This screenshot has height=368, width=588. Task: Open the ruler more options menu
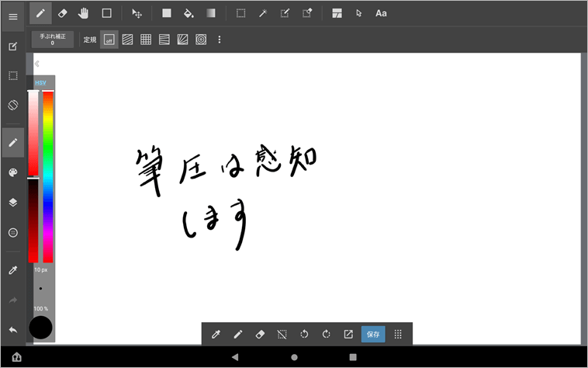click(220, 40)
